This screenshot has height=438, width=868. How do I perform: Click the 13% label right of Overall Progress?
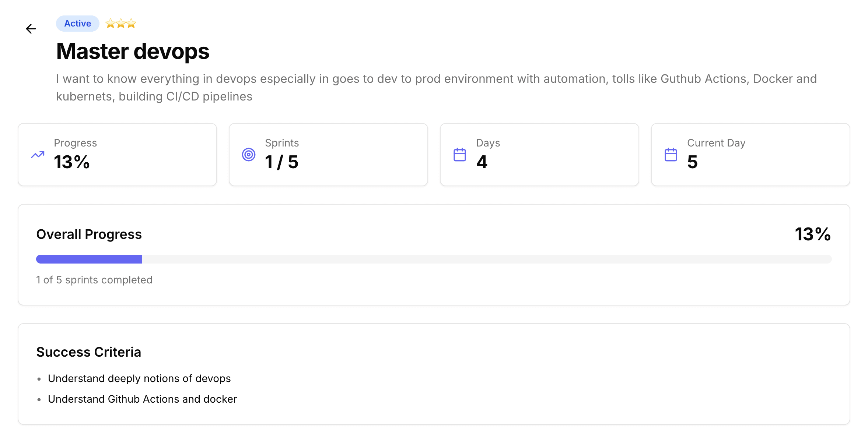(x=813, y=234)
